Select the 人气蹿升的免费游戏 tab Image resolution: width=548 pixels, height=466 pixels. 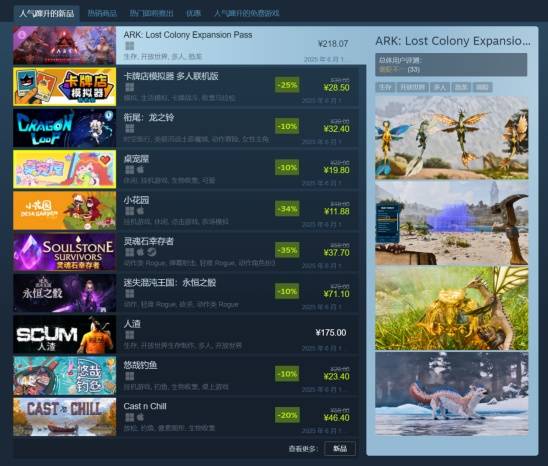(x=246, y=13)
